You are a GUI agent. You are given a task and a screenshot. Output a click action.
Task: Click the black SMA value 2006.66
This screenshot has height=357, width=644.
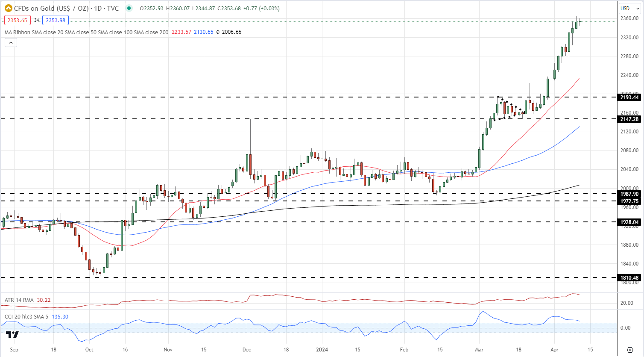[x=231, y=32]
